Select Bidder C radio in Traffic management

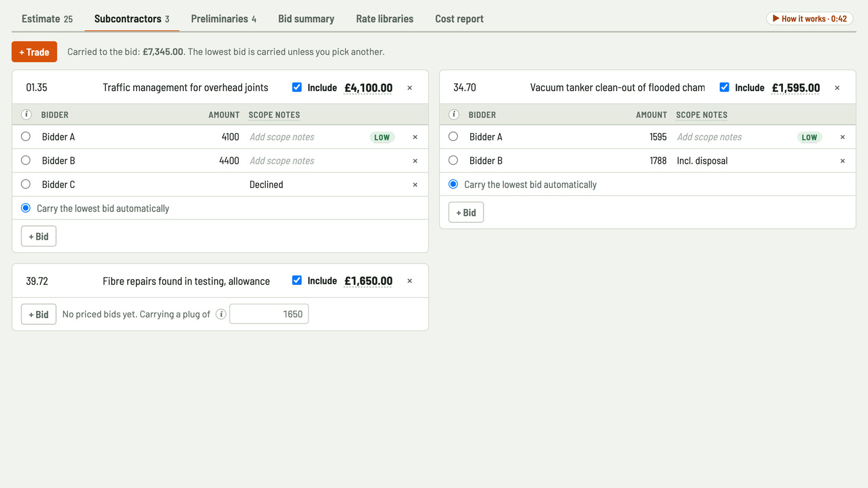click(x=26, y=184)
